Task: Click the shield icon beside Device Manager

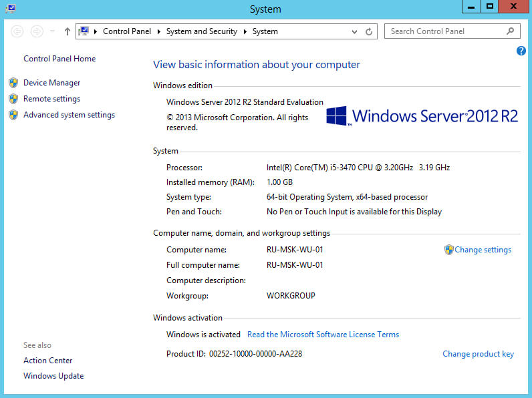Action: tap(13, 83)
